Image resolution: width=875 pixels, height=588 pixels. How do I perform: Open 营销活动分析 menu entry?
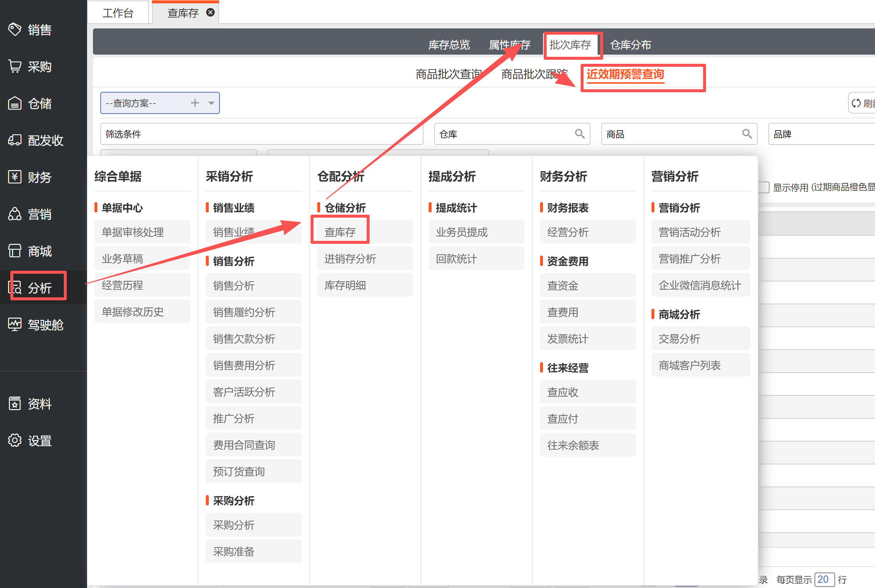[x=701, y=232]
